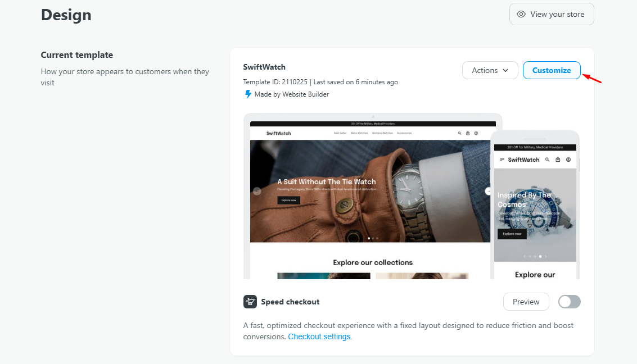Click Explore now on desktop hero banner
The image size is (637, 364).
pos(288,200)
